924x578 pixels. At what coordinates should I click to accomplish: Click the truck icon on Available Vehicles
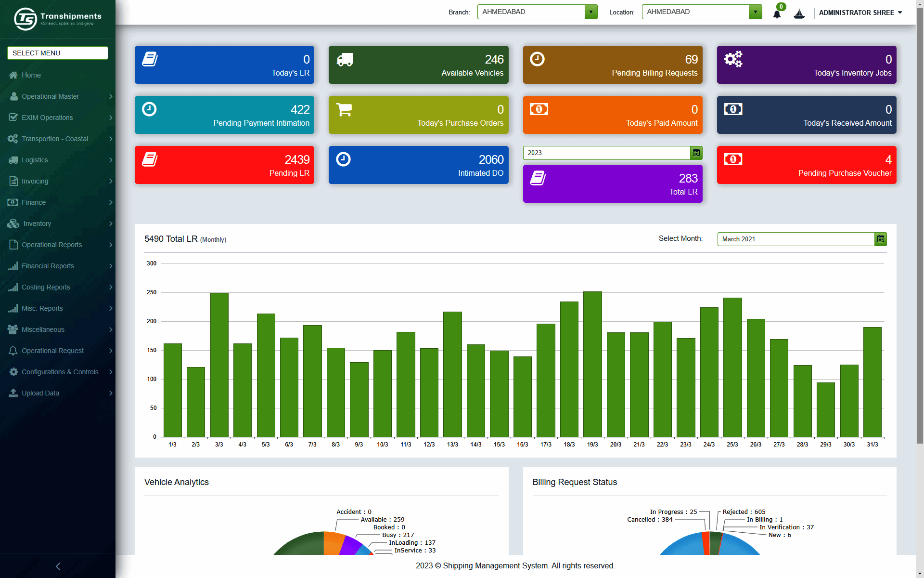pos(345,60)
